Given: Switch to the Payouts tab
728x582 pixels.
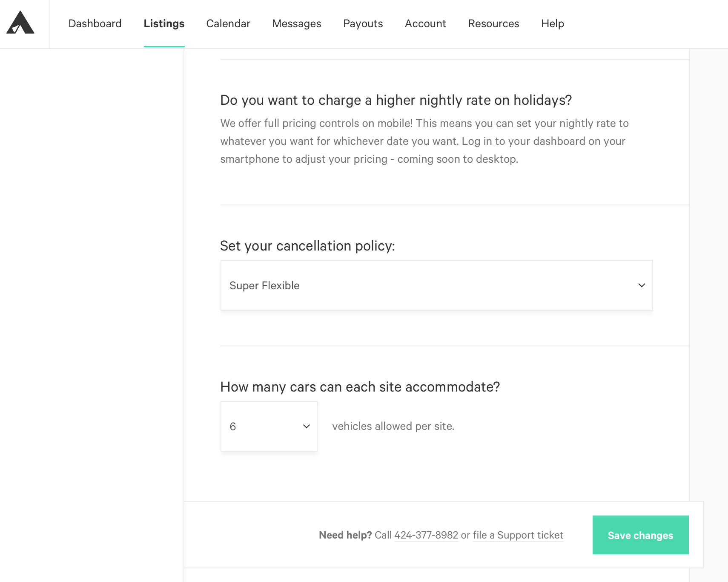Looking at the screenshot, I should click(x=363, y=23).
